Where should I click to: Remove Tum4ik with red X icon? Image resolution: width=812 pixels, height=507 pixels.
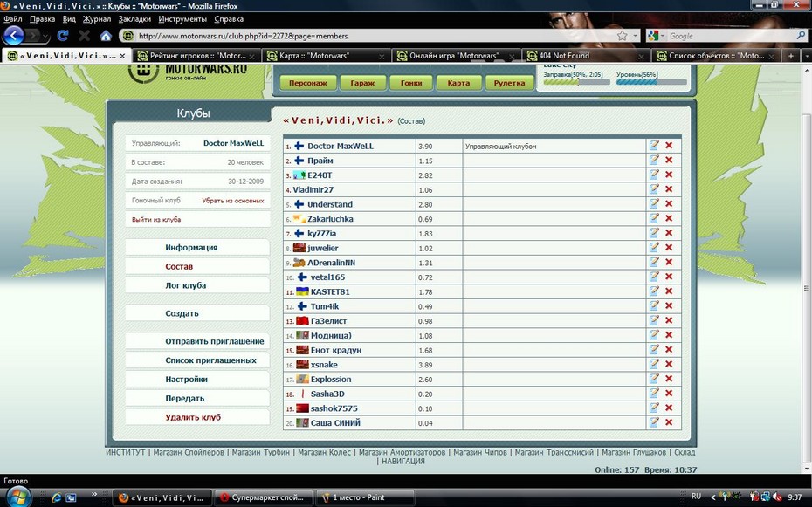669,305
